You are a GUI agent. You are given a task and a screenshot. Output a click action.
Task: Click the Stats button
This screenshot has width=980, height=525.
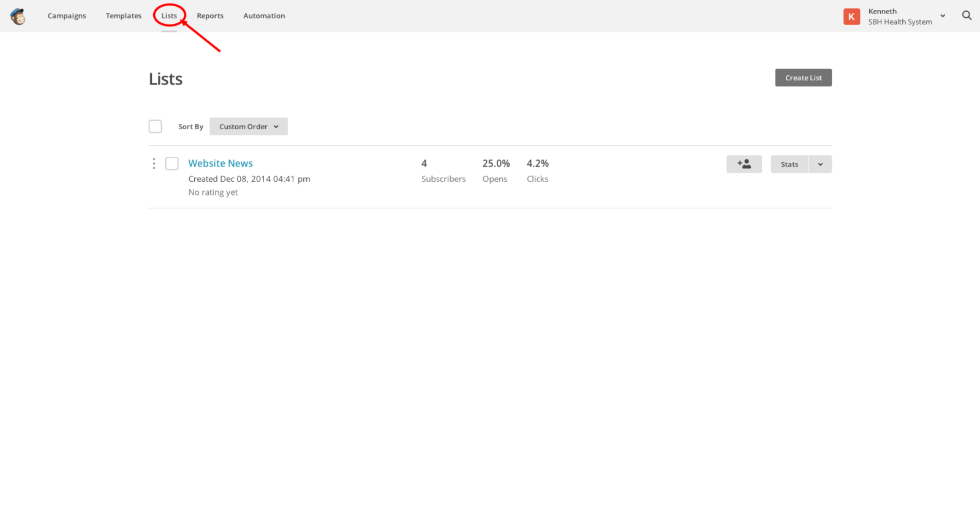789,164
